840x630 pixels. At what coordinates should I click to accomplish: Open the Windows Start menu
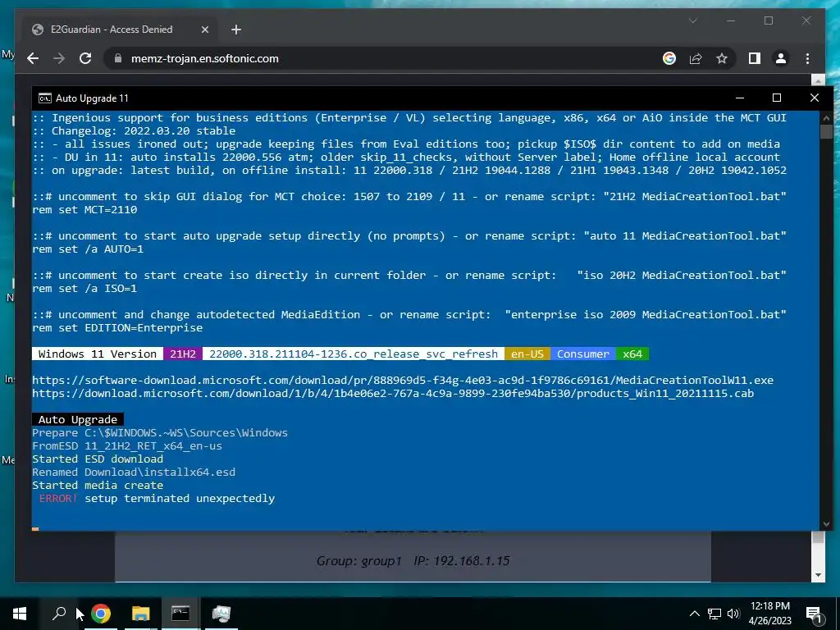pyautogui.click(x=20, y=614)
